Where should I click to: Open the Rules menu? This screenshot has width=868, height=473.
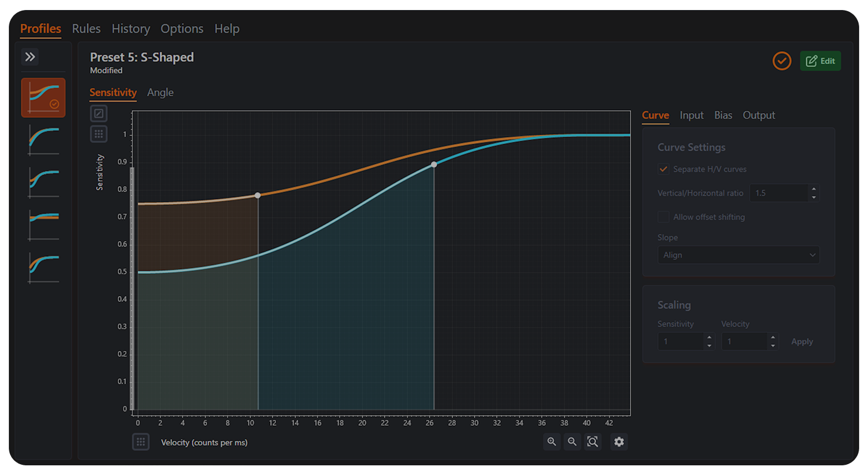[86, 28]
